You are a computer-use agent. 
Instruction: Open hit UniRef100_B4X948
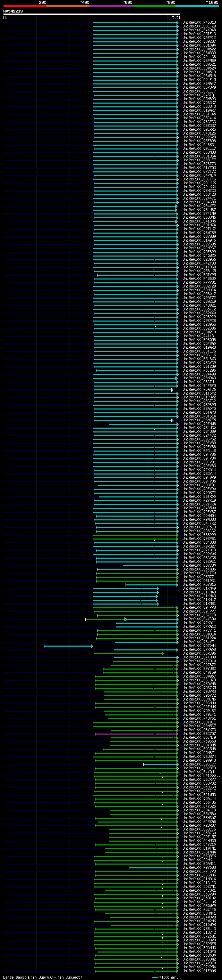point(199,30)
